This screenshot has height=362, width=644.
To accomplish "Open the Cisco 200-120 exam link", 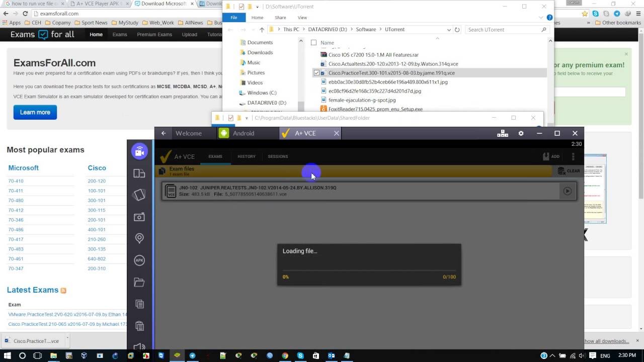I will (x=97, y=181).
